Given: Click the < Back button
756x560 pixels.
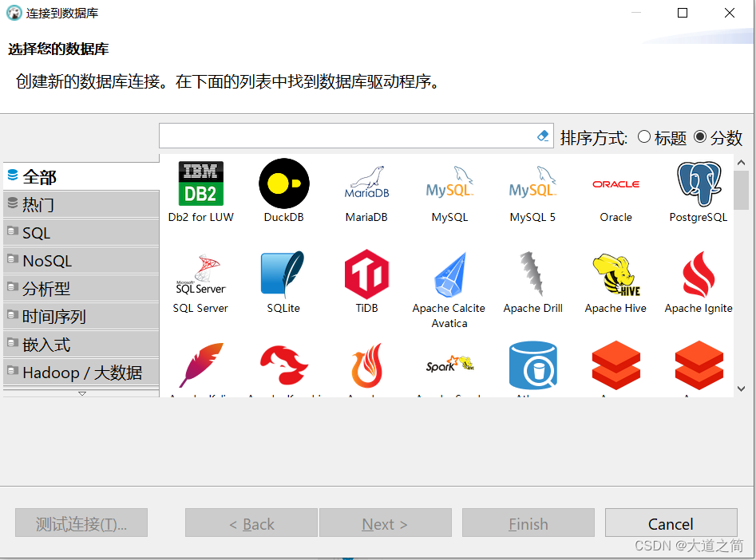Looking at the screenshot, I should click(251, 523).
